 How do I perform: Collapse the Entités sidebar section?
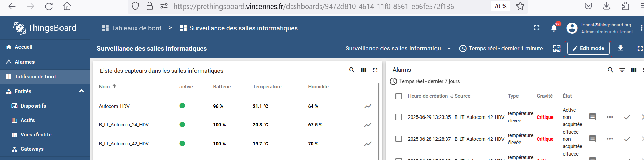[x=81, y=91]
